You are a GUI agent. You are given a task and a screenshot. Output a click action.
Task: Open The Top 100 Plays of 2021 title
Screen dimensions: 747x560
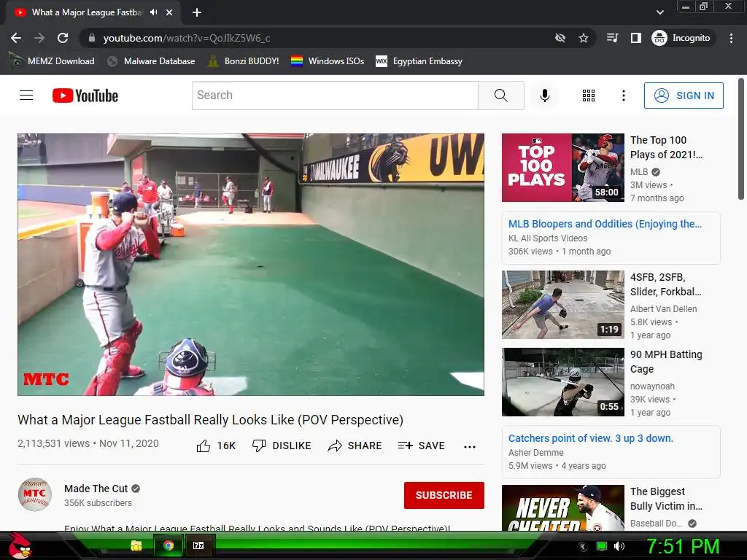tap(666, 147)
